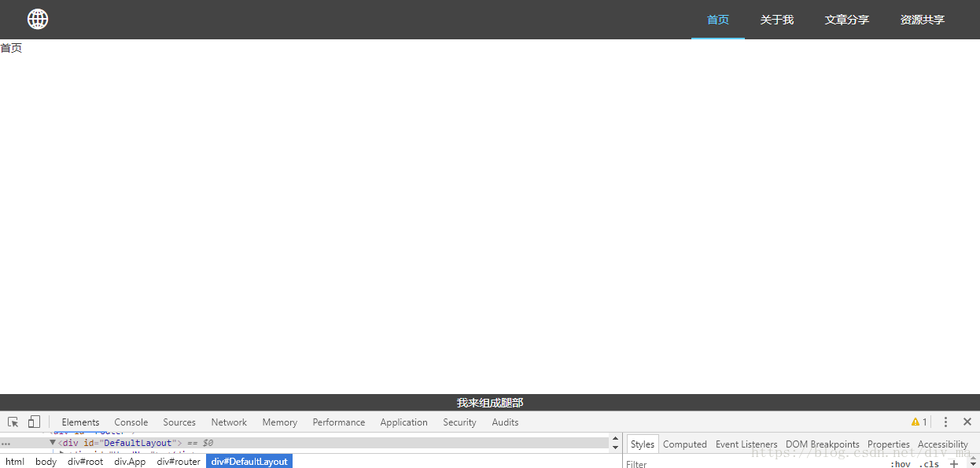980x468 pixels.
Task: Click the 我来组成腿部 footer text
Action: pos(490,403)
